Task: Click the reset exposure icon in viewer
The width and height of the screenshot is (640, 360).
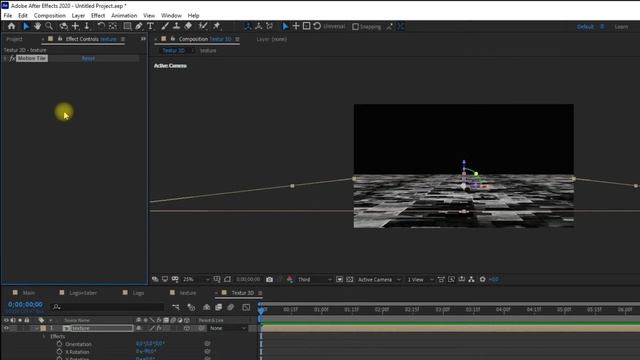Action: (482, 280)
